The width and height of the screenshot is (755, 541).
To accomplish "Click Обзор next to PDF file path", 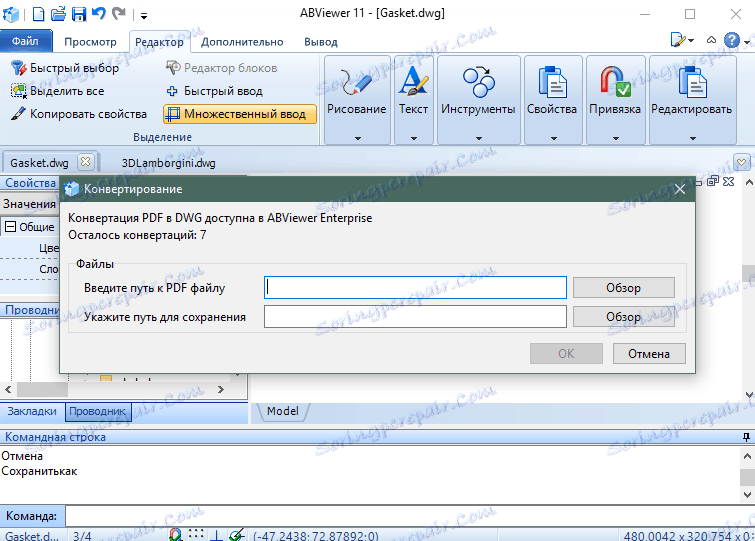I will coord(624,288).
